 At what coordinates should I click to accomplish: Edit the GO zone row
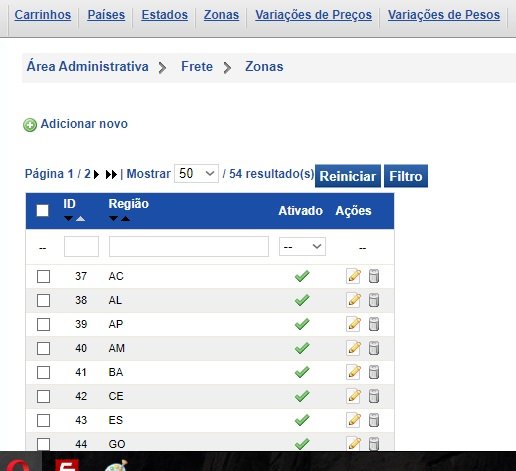[x=354, y=443]
